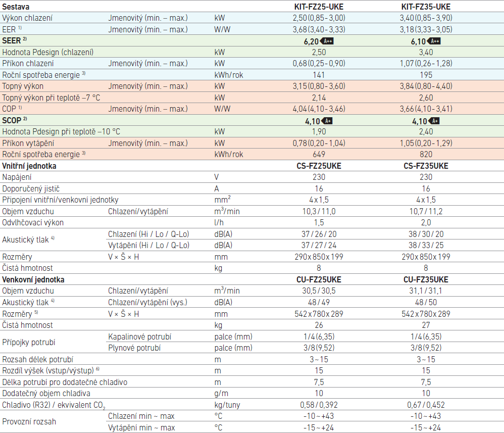Screen dimensions: 504x433
Task: Select the Topný výkon při teplotě –7 °C label
Action: pos(51,98)
